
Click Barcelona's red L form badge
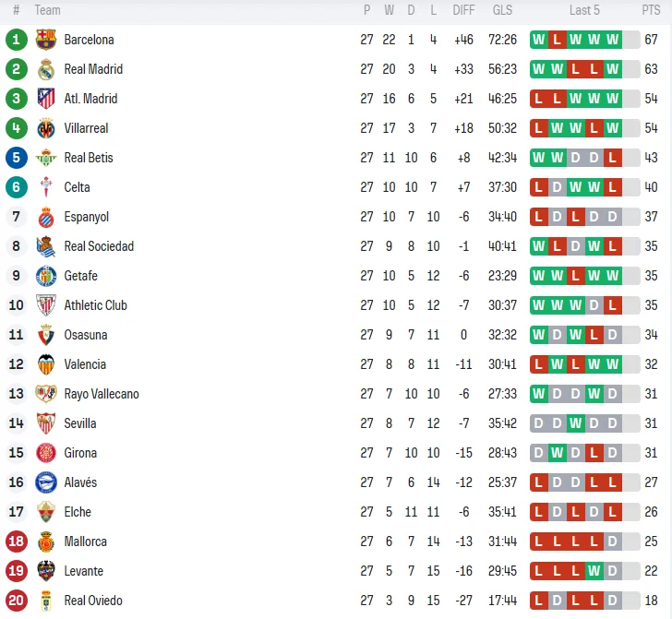point(558,40)
